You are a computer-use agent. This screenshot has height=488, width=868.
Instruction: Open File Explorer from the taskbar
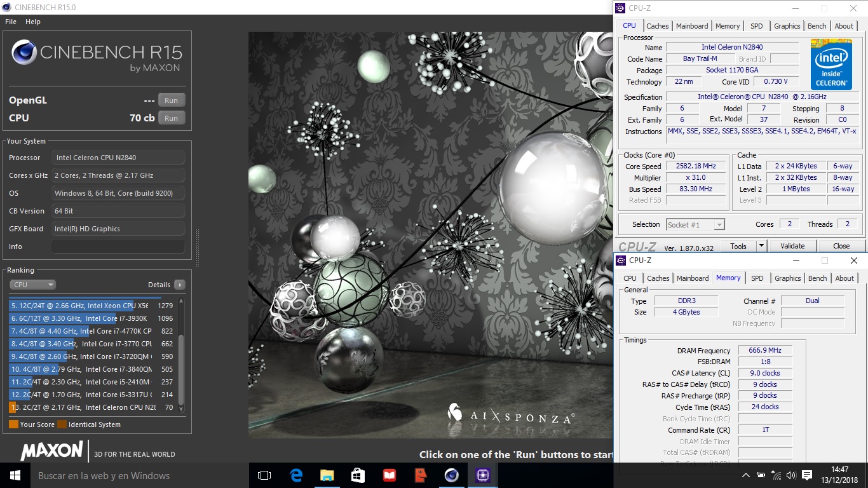(x=327, y=475)
